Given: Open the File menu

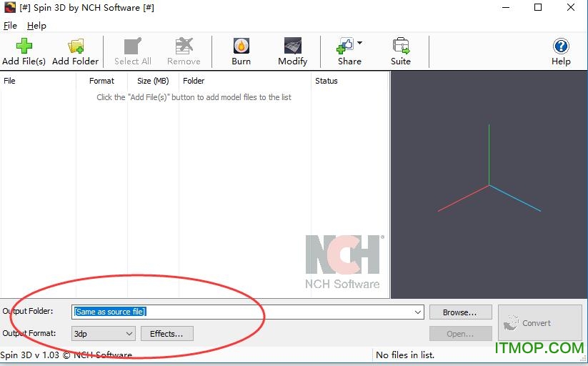Looking at the screenshot, I should (10, 26).
